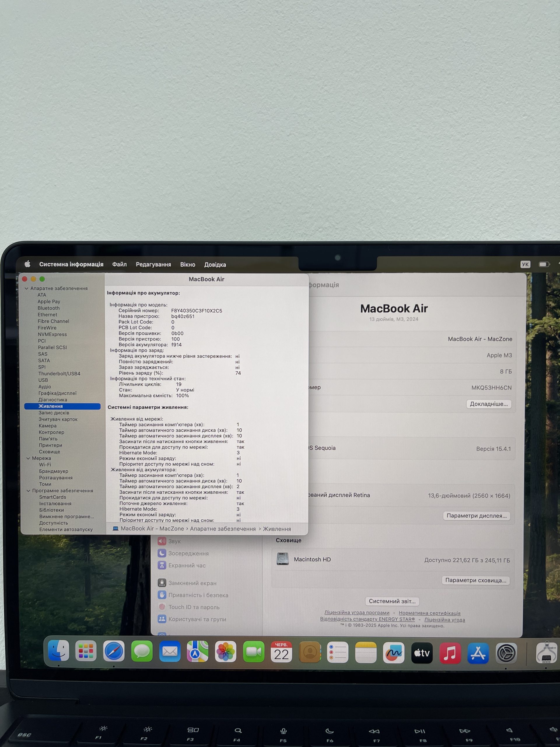
Task: Select Bluetooth in the hardware list
Action: tap(49, 308)
